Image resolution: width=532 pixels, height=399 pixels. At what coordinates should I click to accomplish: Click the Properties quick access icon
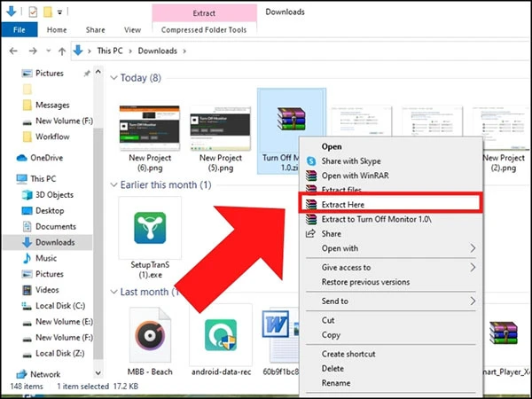[33, 12]
